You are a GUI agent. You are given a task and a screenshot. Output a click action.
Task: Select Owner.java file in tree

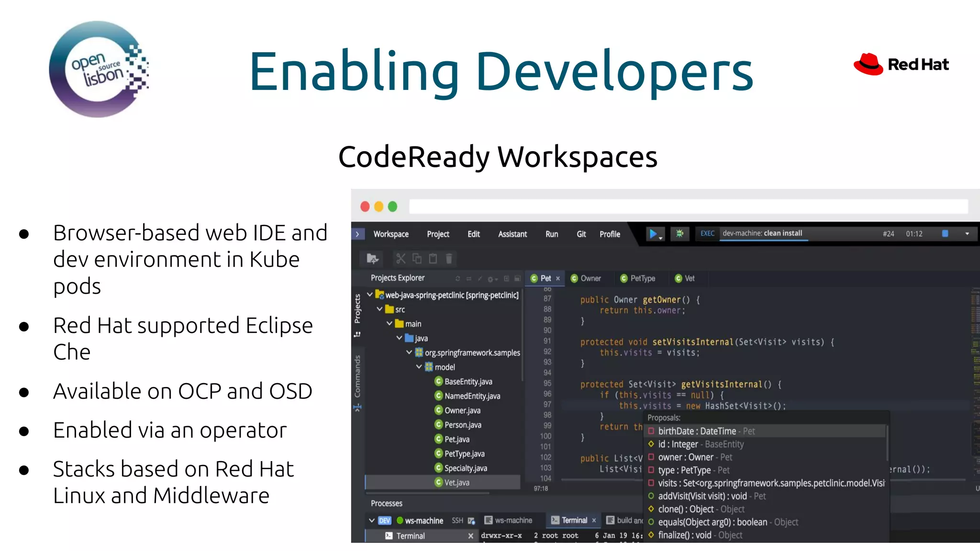click(x=457, y=410)
